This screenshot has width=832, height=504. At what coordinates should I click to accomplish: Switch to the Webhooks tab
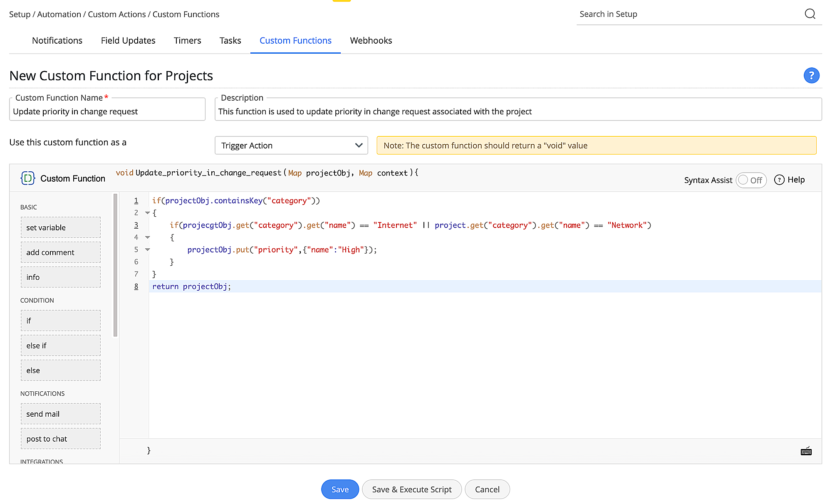[371, 40]
